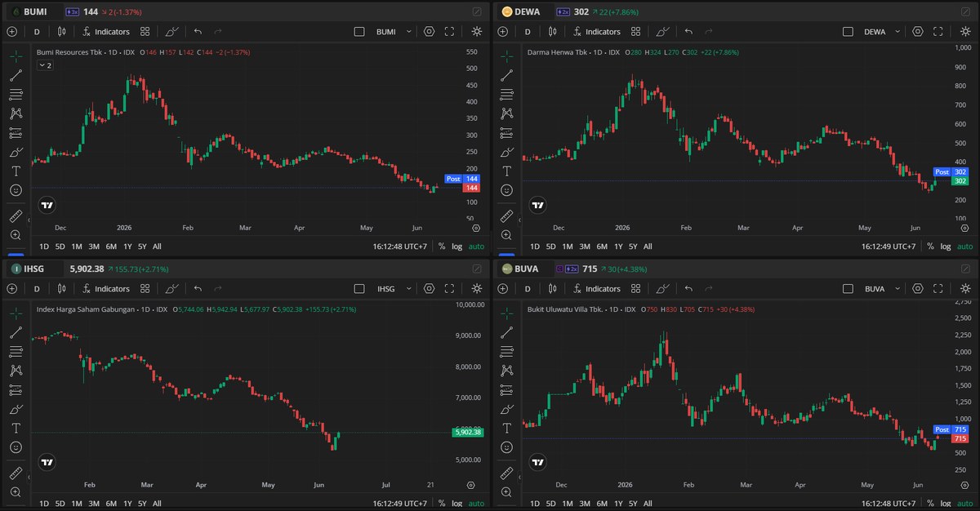Select text tool in BUMI chart sidebar
The width and height of the screenshot is (980, 511).
tap(16, 171)
